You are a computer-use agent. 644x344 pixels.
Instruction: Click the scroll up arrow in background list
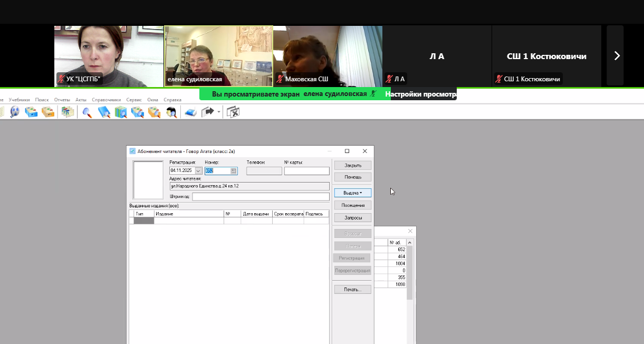(410, 243)
